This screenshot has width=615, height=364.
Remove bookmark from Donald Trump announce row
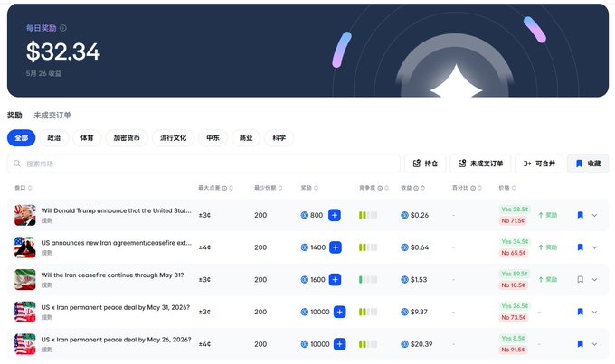[x=581, y=215]
